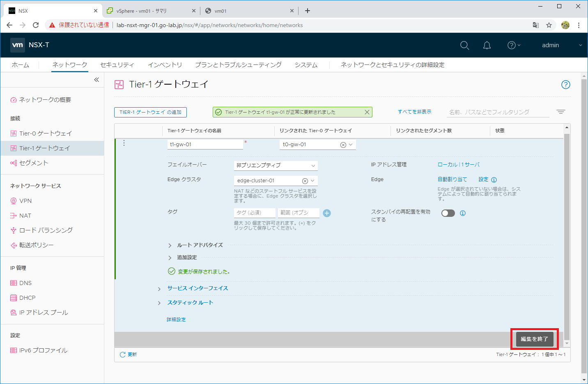Open the フェイルオーバー 非プリエンプティブ dropdown
Image resolution: width=588 pixels, height=384 pixels.
[x=276, y=166]
